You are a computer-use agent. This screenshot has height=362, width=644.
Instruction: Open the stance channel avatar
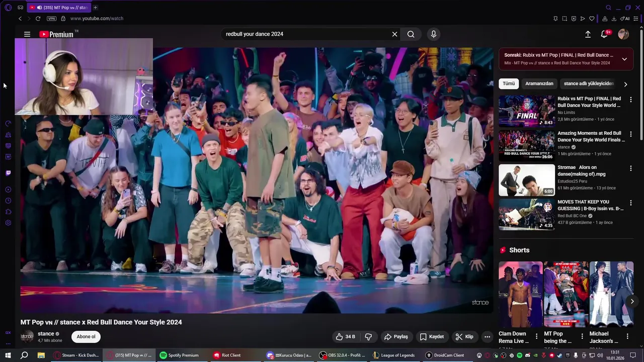(27, 336)
